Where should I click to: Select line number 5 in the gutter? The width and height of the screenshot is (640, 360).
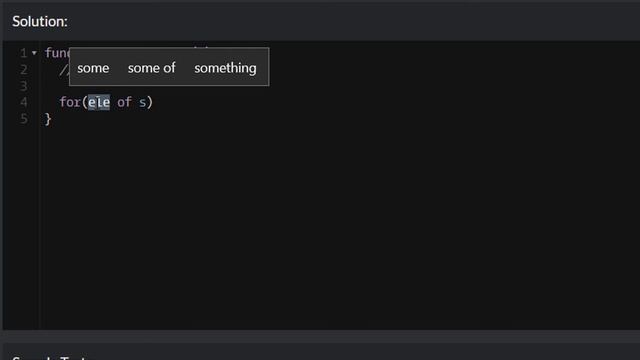pos(24,119)
